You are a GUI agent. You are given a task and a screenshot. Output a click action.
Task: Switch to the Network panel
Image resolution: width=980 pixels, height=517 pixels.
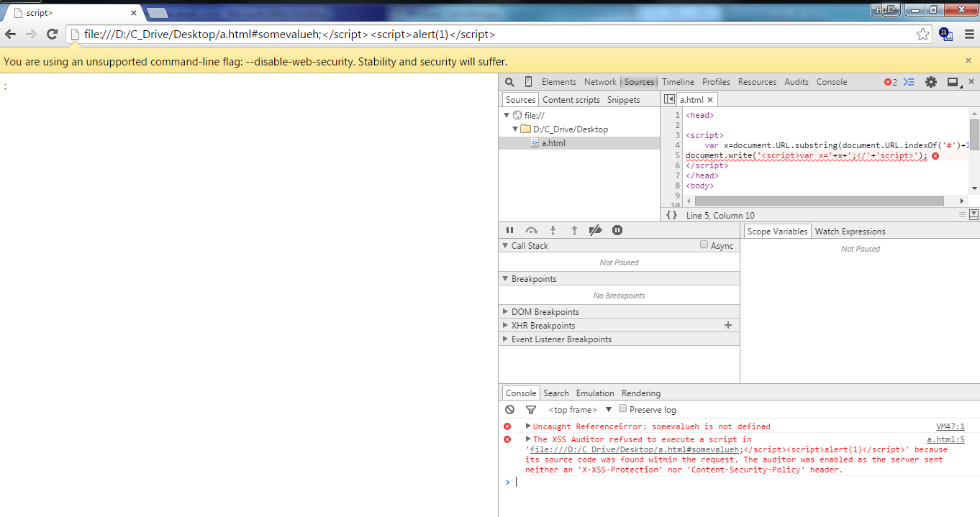click(x=600, y=82)
